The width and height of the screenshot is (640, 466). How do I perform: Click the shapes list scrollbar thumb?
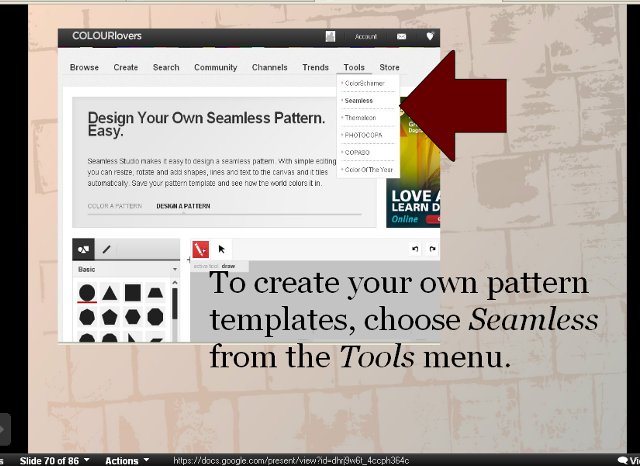[x=175, y=304]
